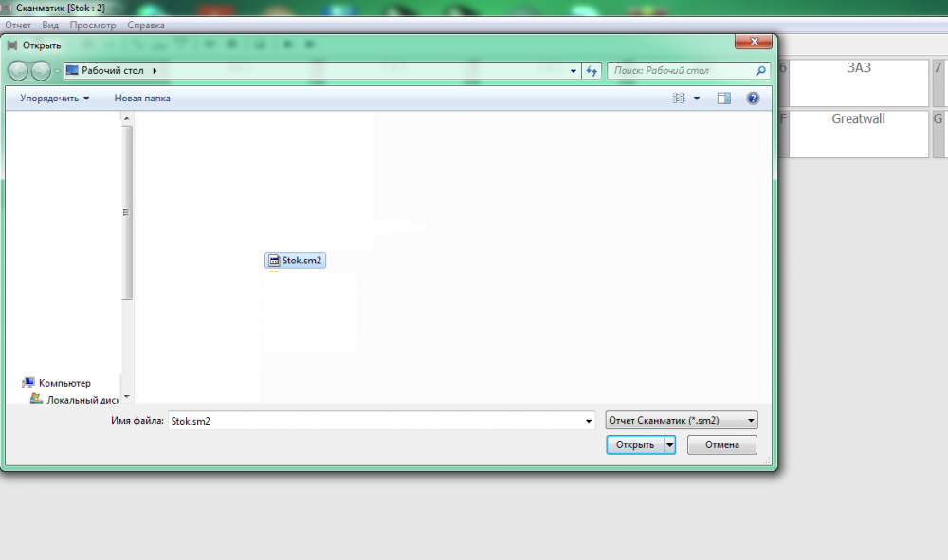
Task: Select Компьютер in navigation pane
Action: coord(64,383)
